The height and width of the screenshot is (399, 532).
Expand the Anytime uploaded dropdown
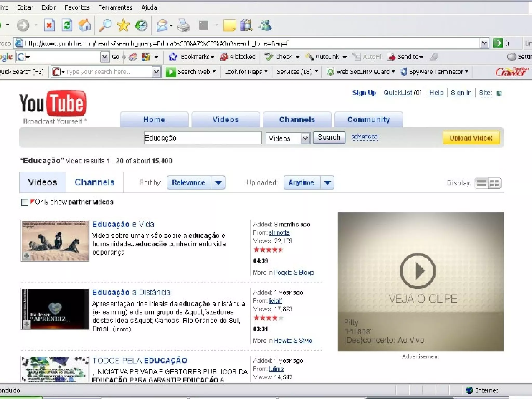327,183
